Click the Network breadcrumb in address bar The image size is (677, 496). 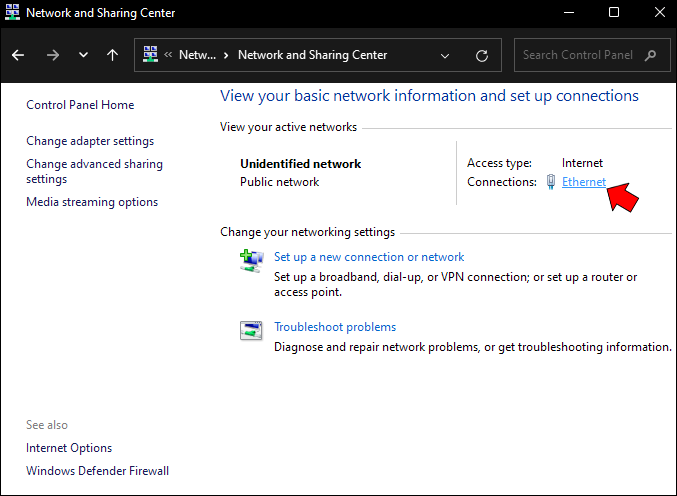pos(197,55)
